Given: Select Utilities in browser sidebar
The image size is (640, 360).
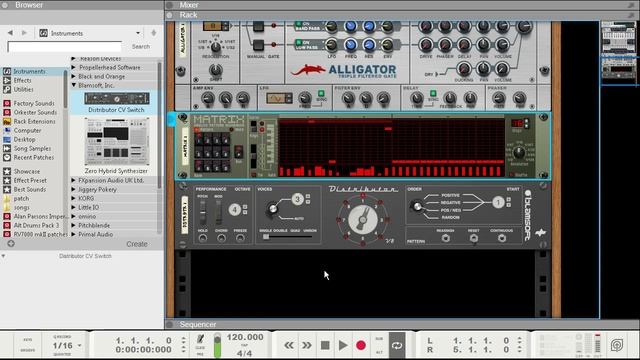Looking at the screenshot, I should coord(24,89).
